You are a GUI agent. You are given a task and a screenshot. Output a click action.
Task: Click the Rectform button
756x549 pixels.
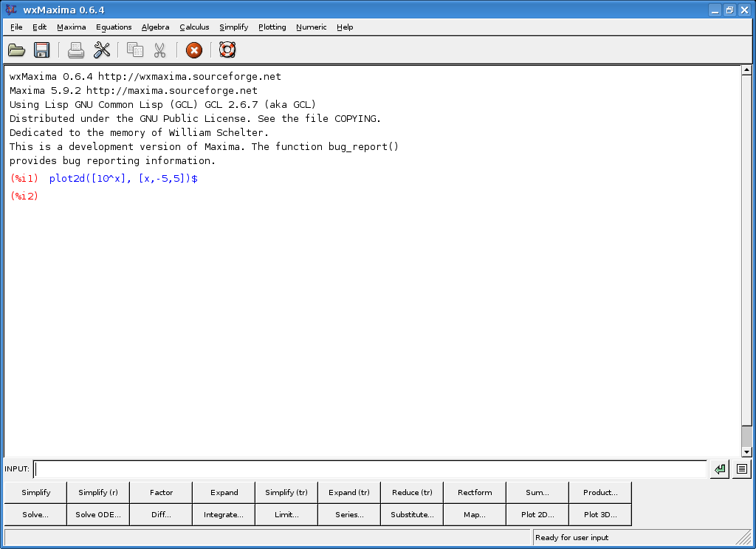coord(475,493)
